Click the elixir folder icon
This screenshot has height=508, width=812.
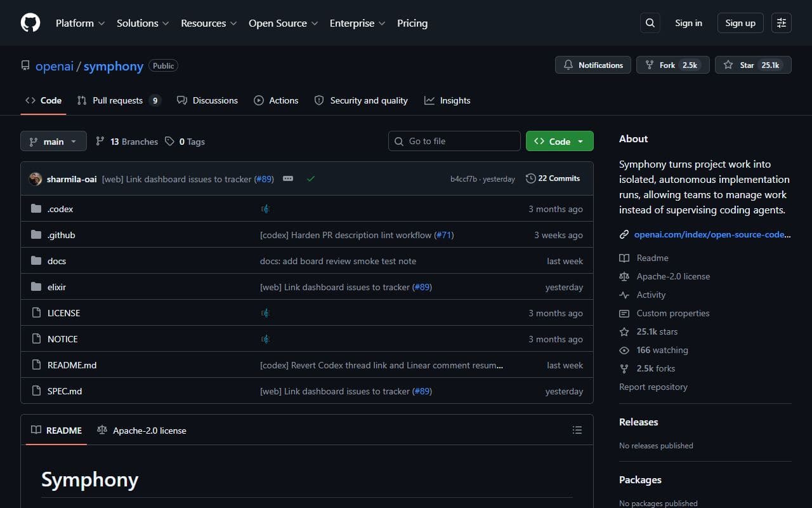36,287
